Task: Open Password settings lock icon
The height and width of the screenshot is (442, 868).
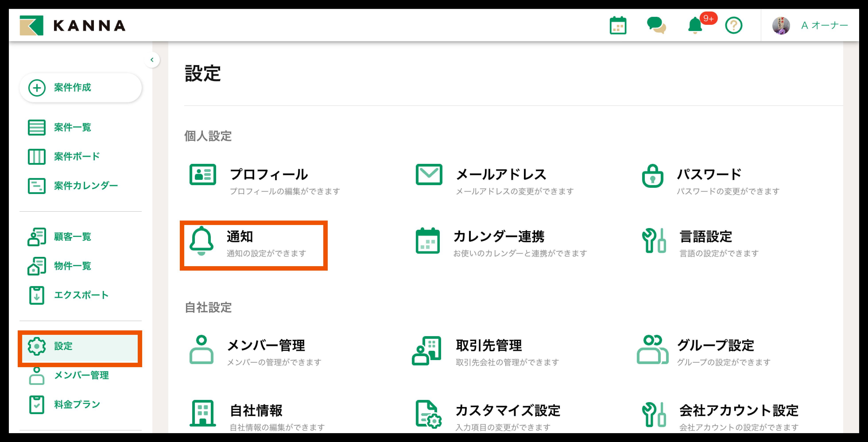Action: pos(652,176)
